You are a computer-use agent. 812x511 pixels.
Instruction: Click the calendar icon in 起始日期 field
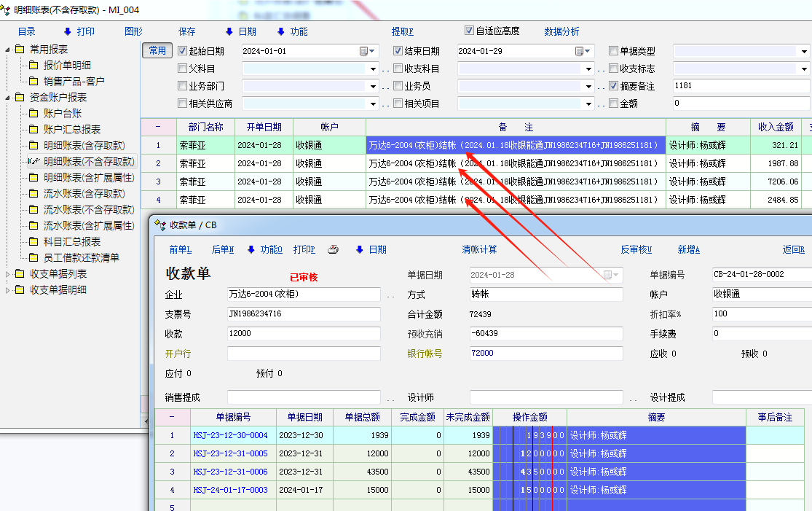tap(364, 51)
